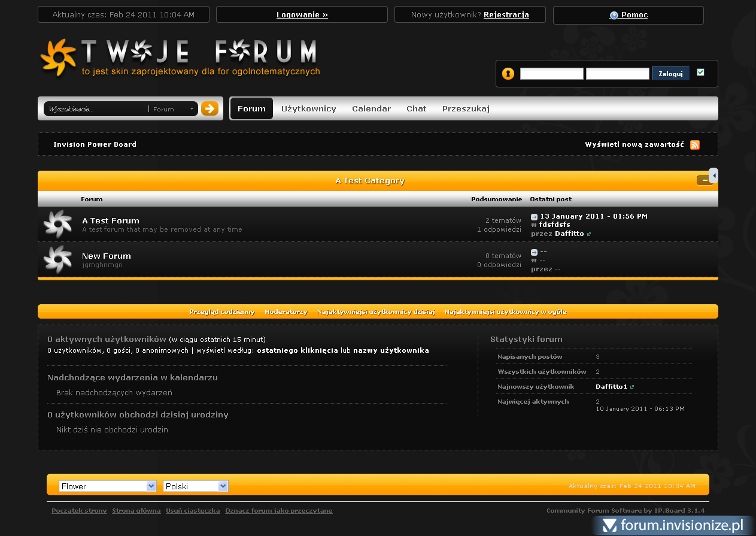Viewport: 756px width, 536px height.
Task: Click the help icon next to Pomoc
Action: [614, 16]
